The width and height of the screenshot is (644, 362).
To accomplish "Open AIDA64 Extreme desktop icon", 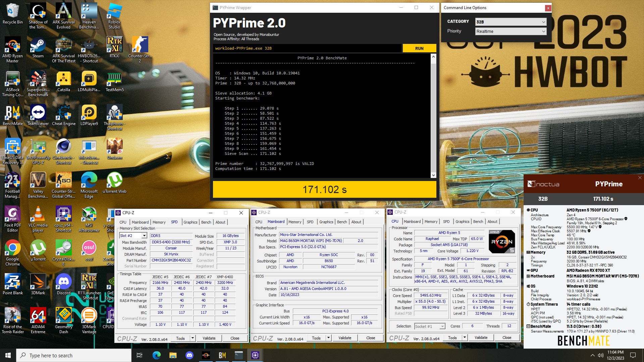I will (x=38, y=321).
